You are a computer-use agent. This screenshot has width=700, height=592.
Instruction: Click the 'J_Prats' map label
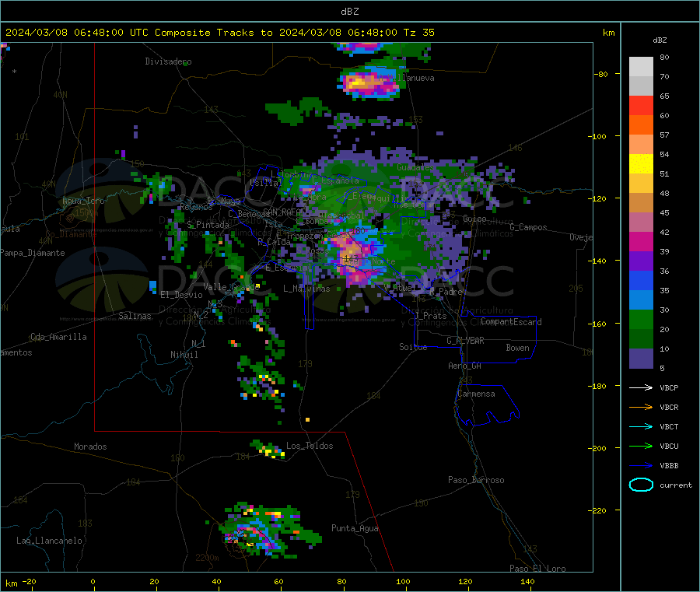(431, 316)
